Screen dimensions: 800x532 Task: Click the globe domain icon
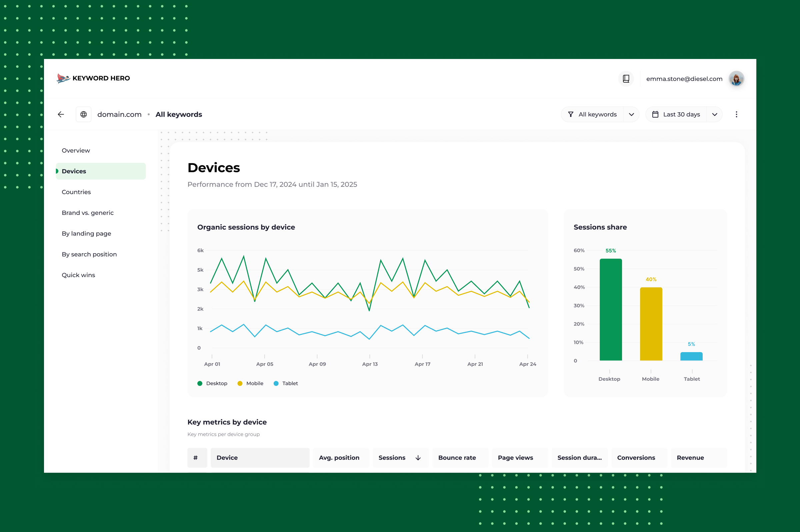tap(83, 114)
